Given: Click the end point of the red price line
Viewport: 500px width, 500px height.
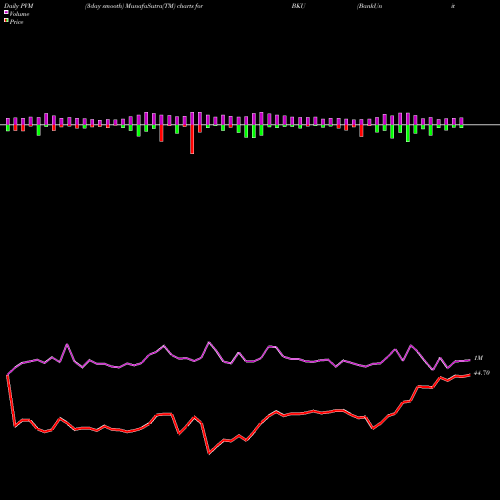Looking at the screenshot, I should point(470,375).
